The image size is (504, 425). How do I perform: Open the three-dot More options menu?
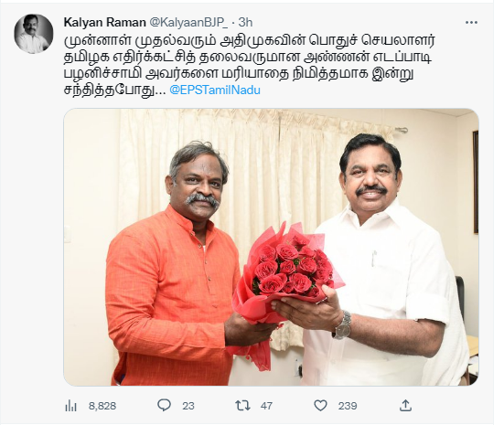(x=471, y=23)
